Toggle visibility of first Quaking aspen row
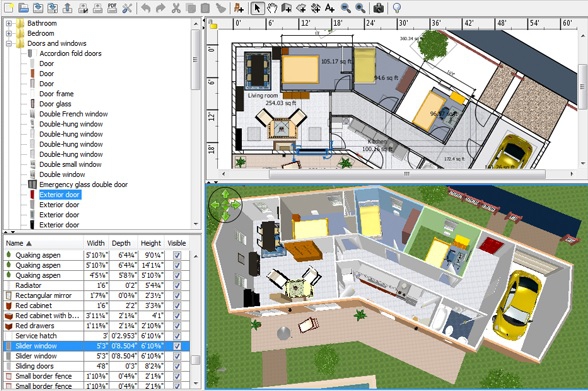Viewport: 588px width, 391px height. point(177,255)
